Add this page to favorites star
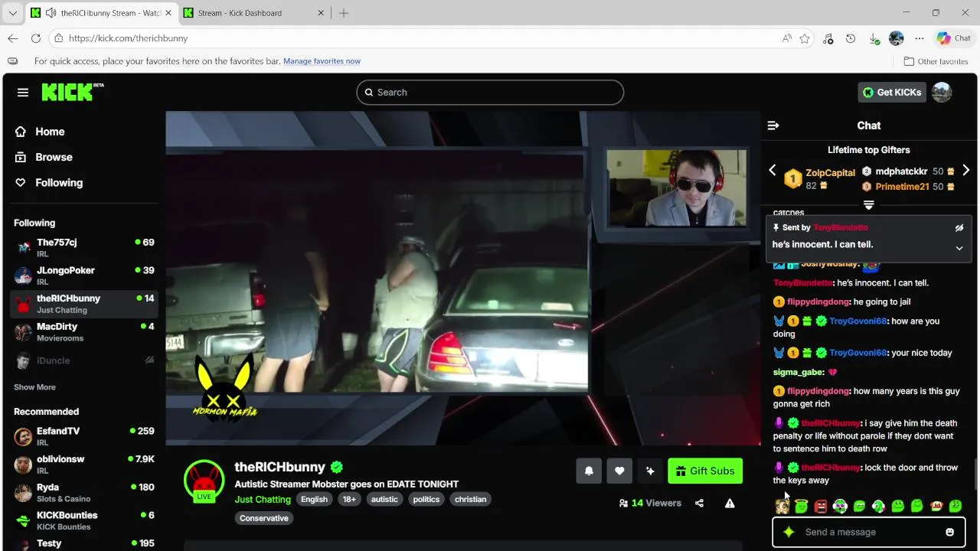 click(x=805, y=38)
